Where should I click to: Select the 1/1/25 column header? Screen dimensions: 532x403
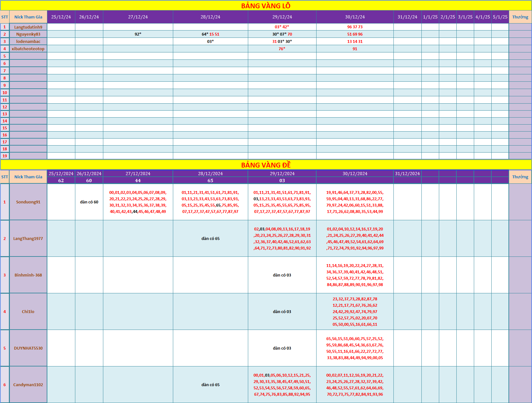pyautogui.click(x=430, y=17)
